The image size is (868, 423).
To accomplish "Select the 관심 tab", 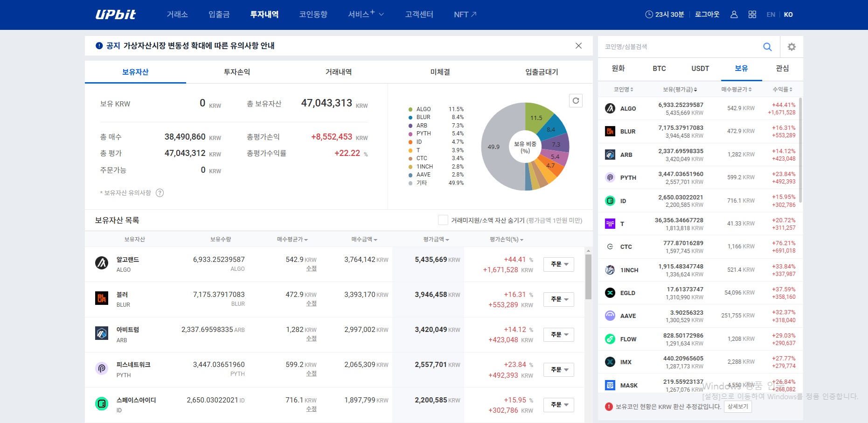I will tap(782, 69).
